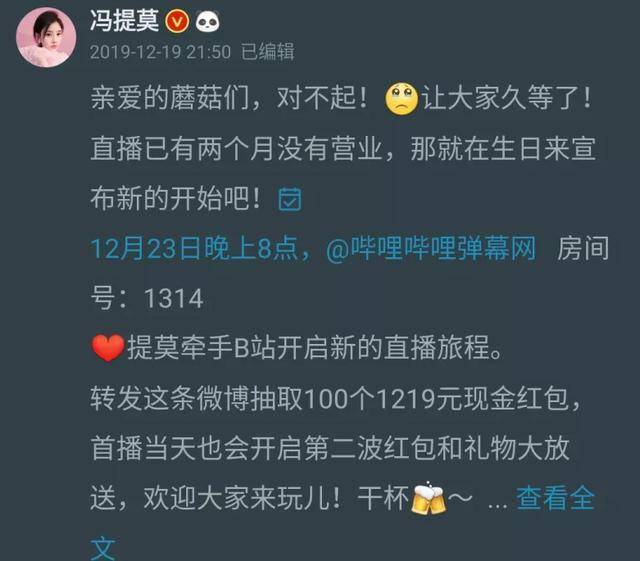Click the post timestamp 2019-12-19 21:50
This screenshot has height=561, width=640.
(x=160, y=52)
